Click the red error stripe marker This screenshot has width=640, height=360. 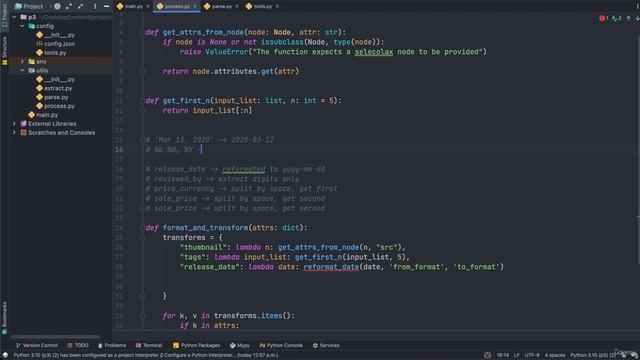(638, 217)
